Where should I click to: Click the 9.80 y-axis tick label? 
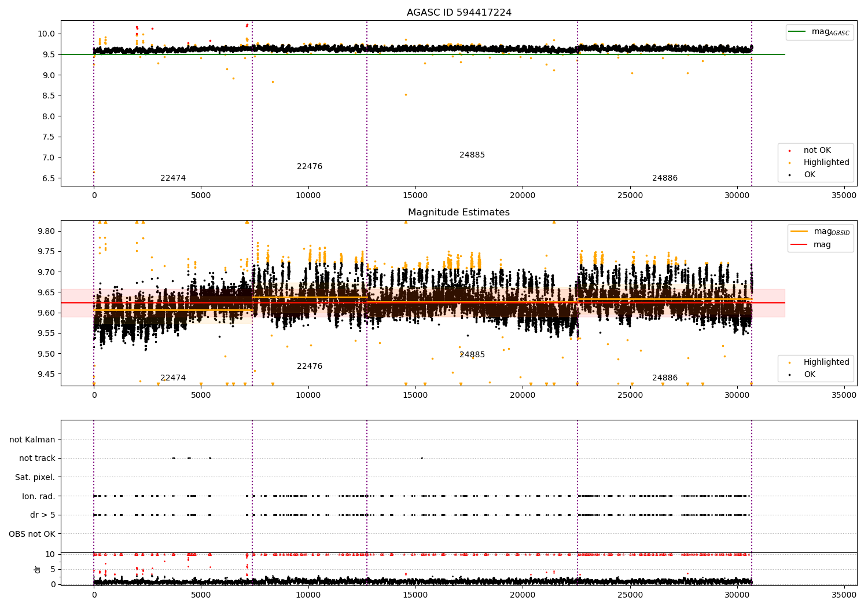click(x=45, y=232)
